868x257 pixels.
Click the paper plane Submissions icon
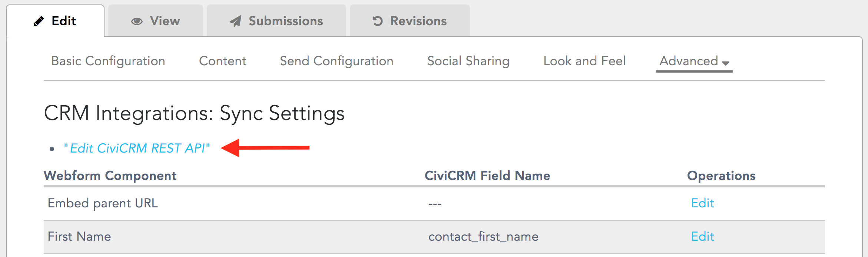point(235,21)
